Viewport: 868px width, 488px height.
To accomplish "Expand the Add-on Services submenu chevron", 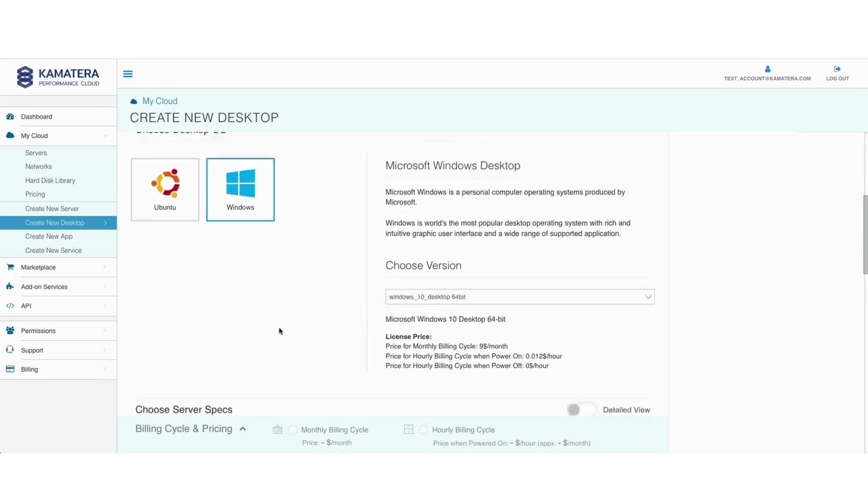I will 105,287.
